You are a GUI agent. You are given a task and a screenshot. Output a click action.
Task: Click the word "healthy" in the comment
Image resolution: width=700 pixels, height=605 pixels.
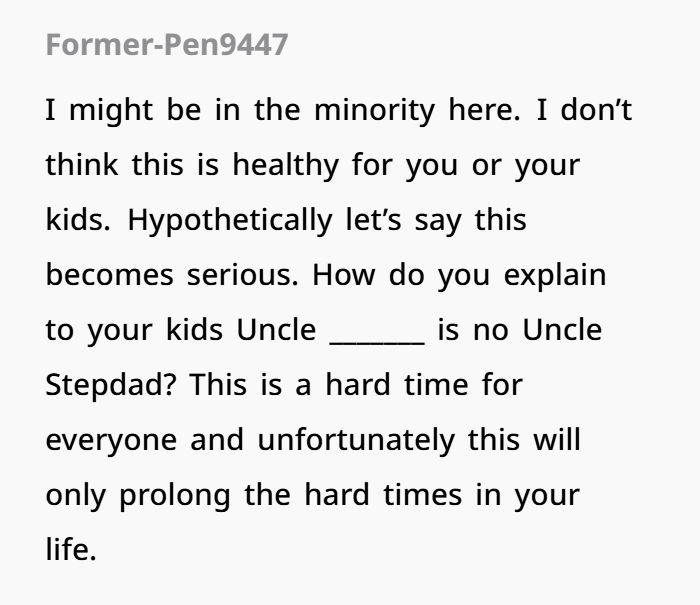(x=286, y=166)
